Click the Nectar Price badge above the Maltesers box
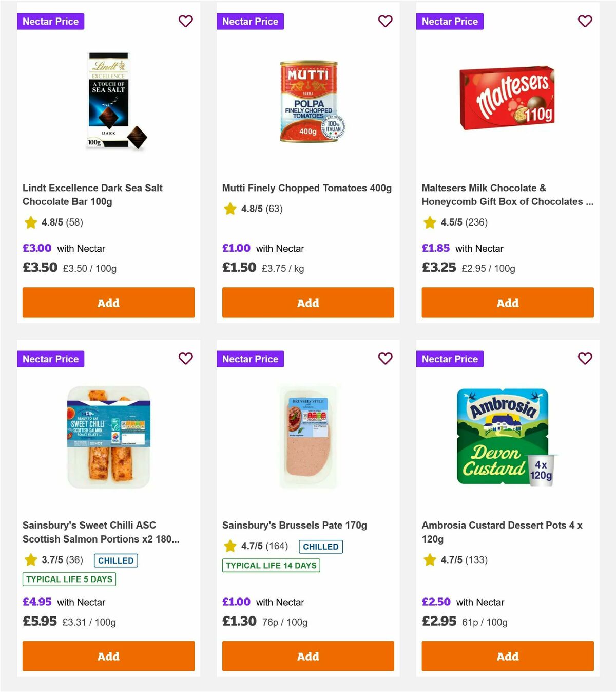The image size is (616, 692). (450, 21)
